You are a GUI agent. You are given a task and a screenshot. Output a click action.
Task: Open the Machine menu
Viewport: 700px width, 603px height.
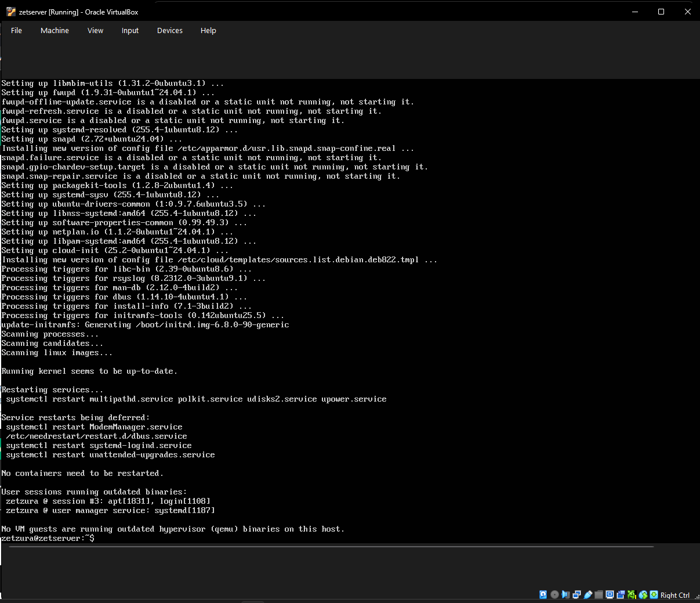pyautogui.click(x=55, y=31)
